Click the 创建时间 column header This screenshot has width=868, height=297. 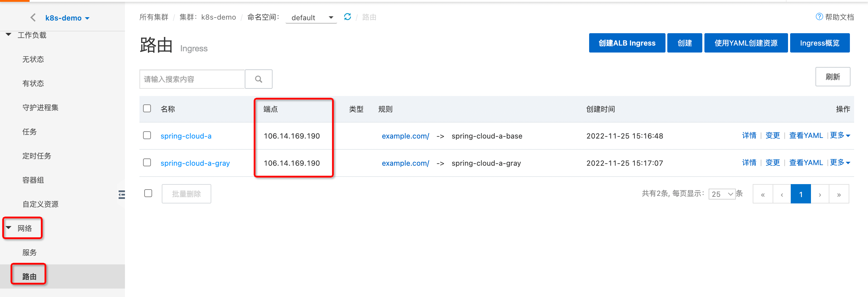pyautogui.click(x=601, y=109)
